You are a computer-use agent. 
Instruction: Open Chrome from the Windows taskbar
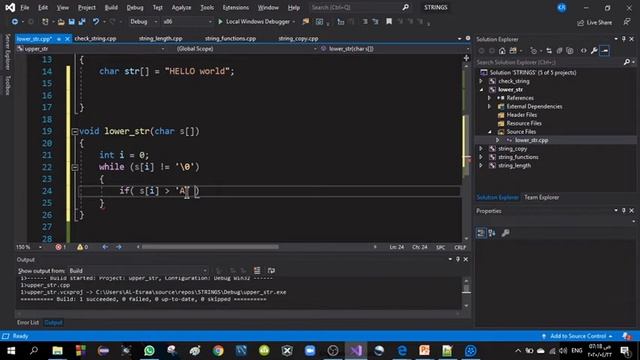coord(218,350)
